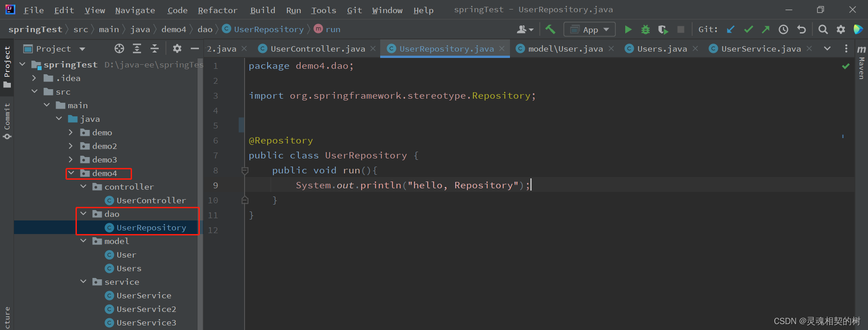This screenshot has height=330, width=868.
Task: Click dao breadcrumb in navigation bar
Action: tap(205, 29)
